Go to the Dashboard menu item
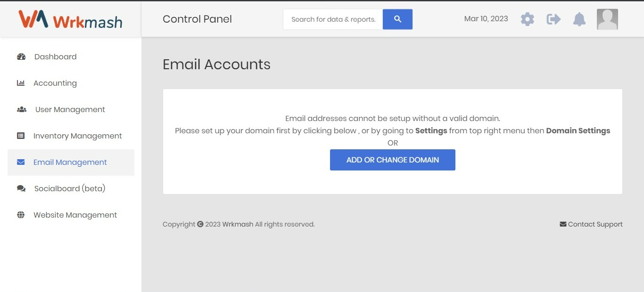The height and width of the screenshot is (292, 644). 55,57
